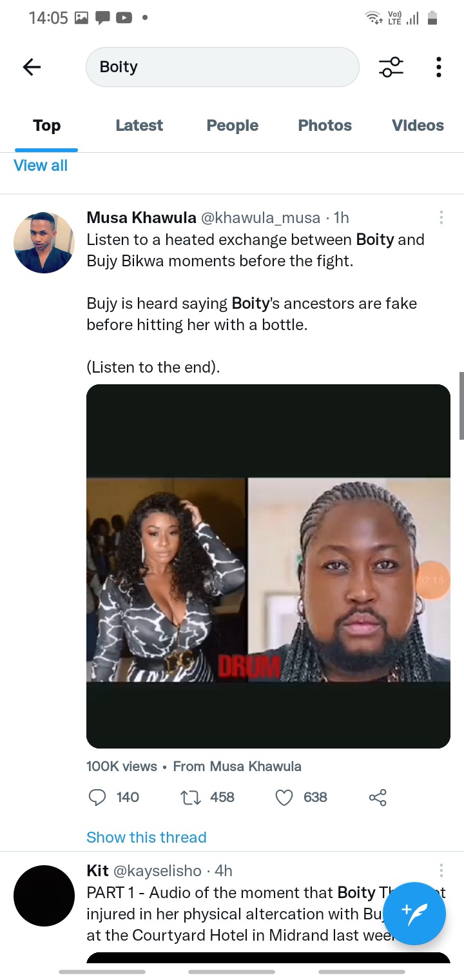
Task: Open the Photos tab
Action: tap(325, 126)
